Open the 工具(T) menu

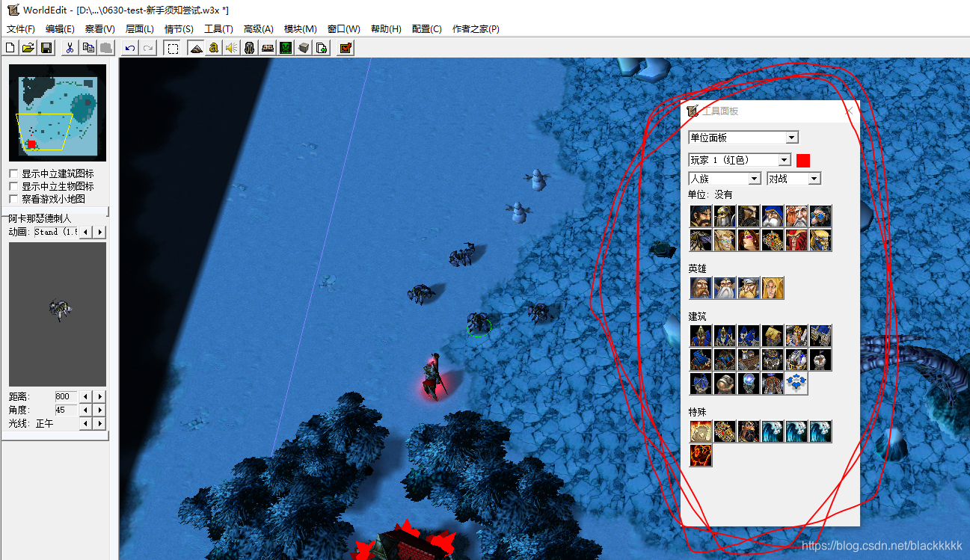tap(218, 29)
